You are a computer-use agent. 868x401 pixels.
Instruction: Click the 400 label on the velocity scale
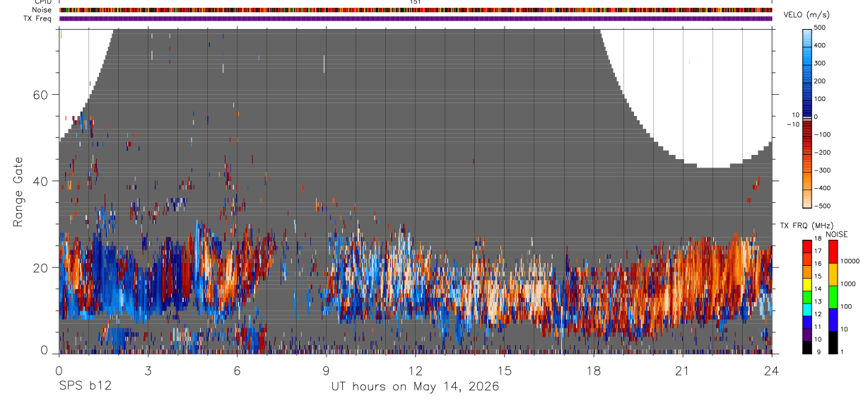[820, 45]
